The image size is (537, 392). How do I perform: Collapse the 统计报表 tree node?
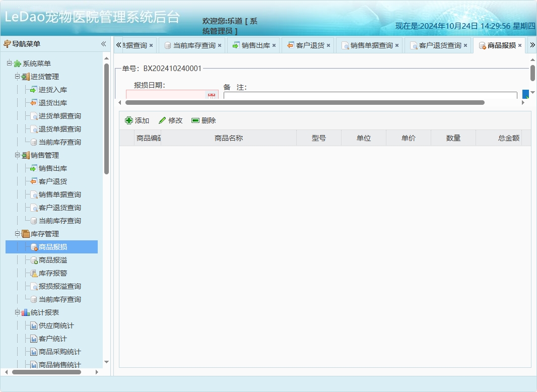[x=16, y=312]
